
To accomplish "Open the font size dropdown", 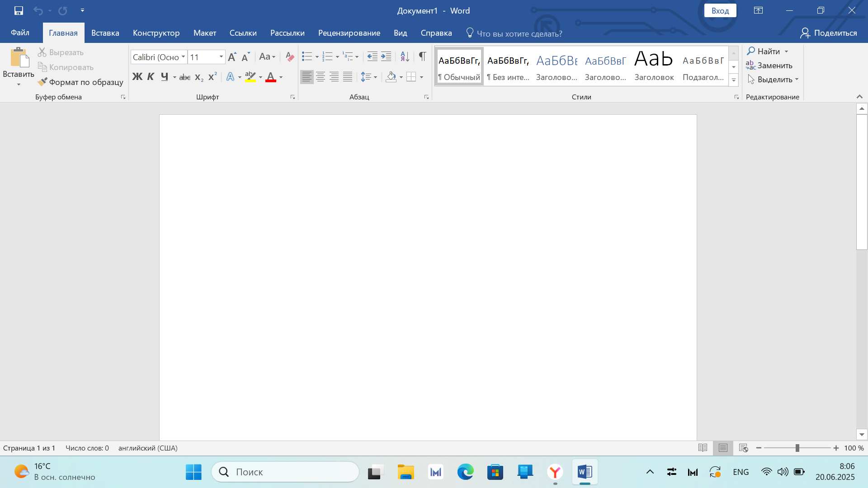I will [221, 57].
